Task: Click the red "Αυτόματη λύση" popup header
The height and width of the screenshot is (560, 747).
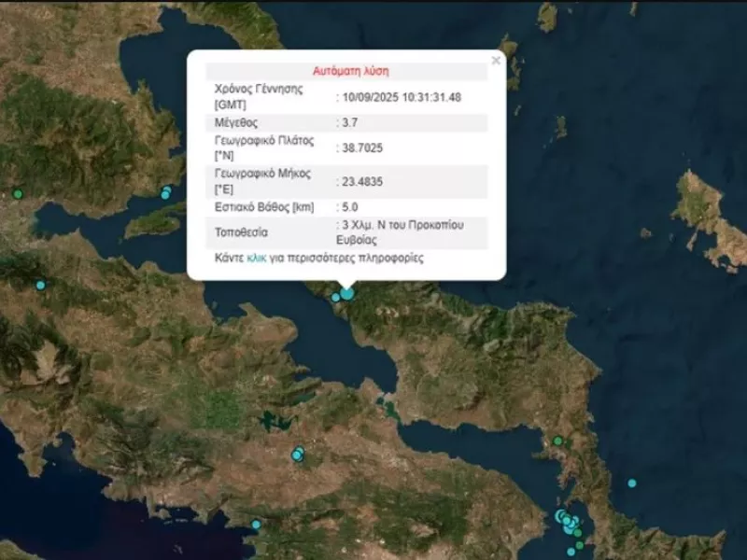Action: [x=349, y=71]
